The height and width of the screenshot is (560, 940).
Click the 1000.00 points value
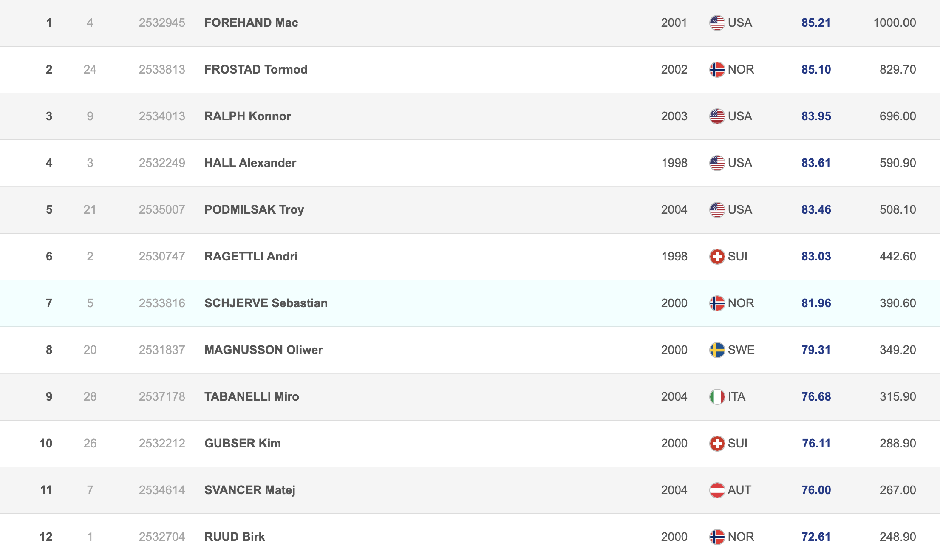tap(894, 23)
